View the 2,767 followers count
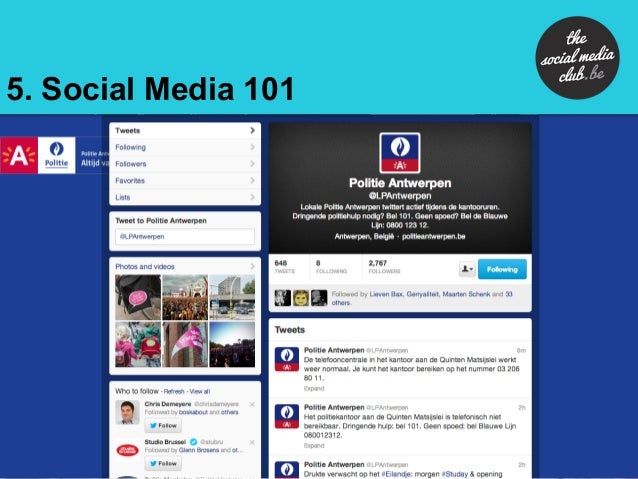This screenshot has width=638, height=479. [x=385, y=267]
